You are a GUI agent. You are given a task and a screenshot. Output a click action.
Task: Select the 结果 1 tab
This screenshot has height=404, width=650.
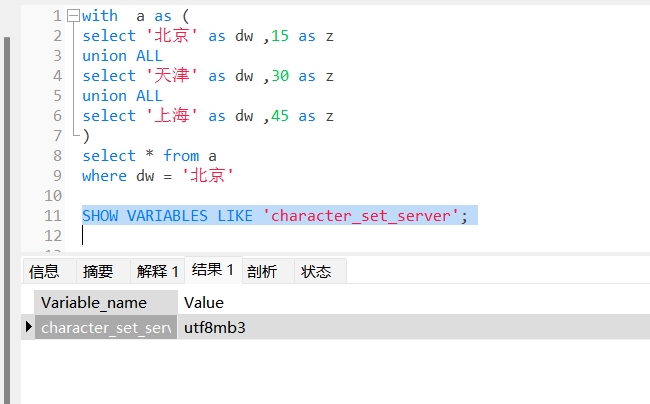pyautogui.click(x=213, y=270)
